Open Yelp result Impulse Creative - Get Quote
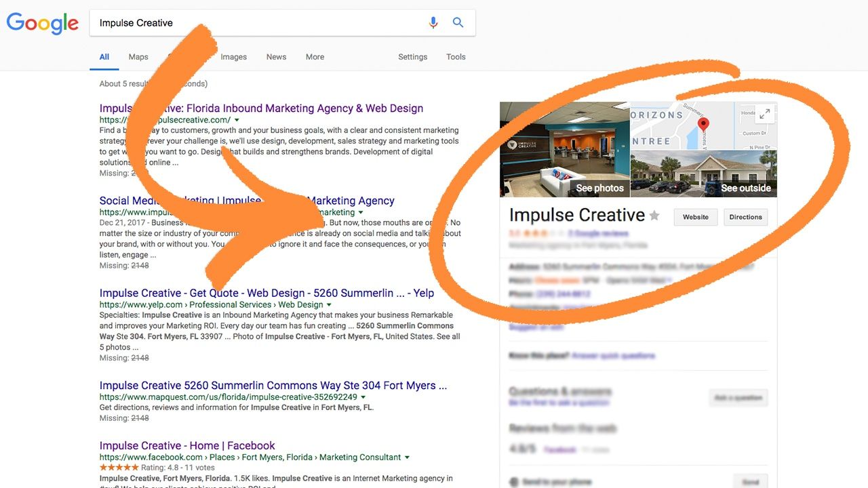This screenshot has height=488, width=868. 267,293
